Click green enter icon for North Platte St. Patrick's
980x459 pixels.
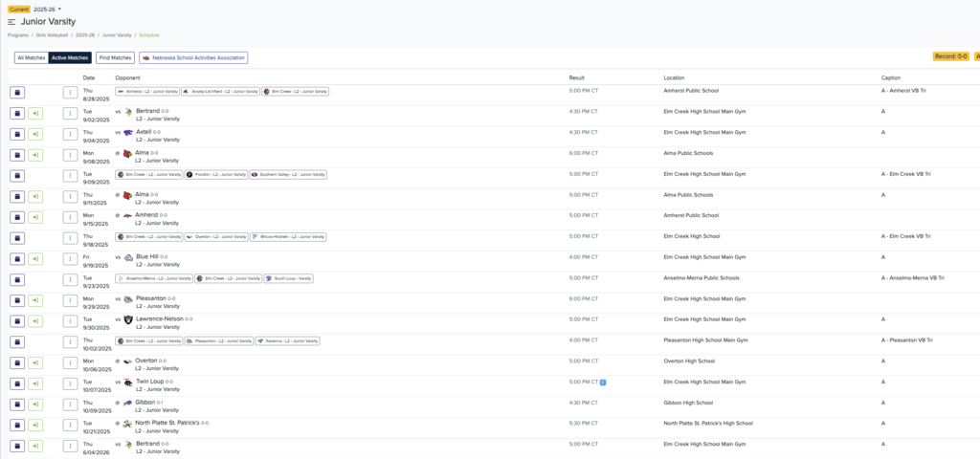click(x=35, y=426)
